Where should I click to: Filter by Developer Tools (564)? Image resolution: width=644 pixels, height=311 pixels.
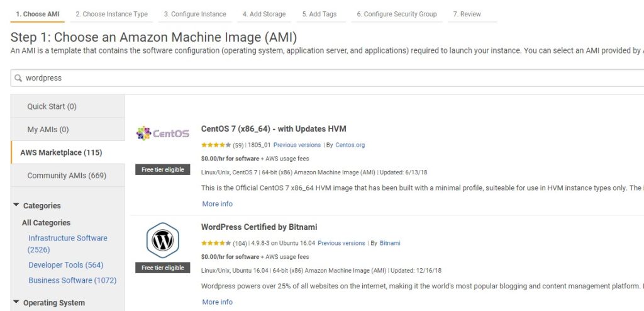65,265
